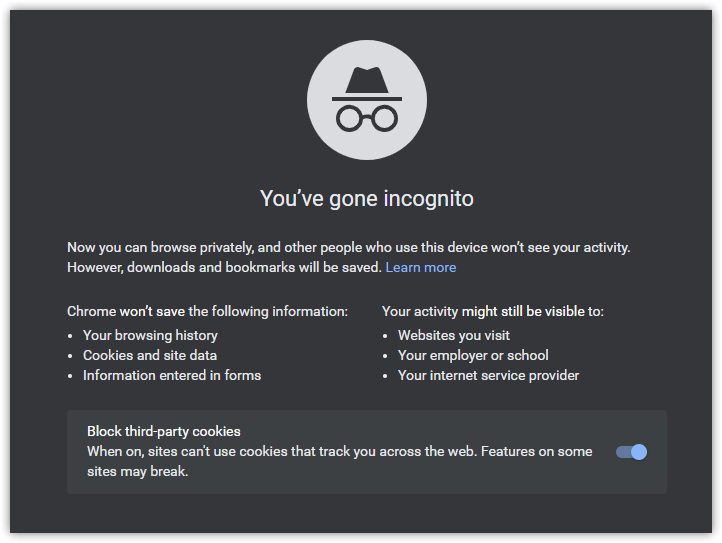Toggle the Block third-party cookies switch
The height and width of the screenshot is (543, 722).
pyautogui.click(x=631, y=452)
